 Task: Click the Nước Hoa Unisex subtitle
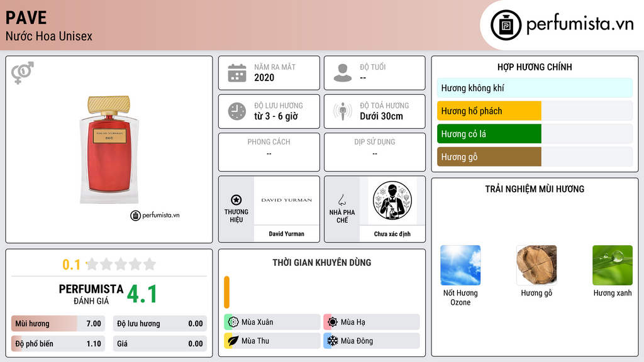tap(49, 36)
